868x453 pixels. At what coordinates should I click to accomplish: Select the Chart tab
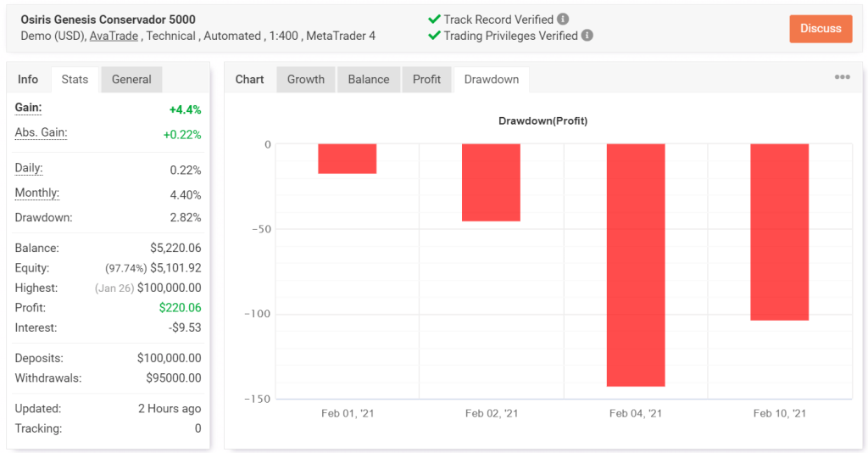coord(250,79)
